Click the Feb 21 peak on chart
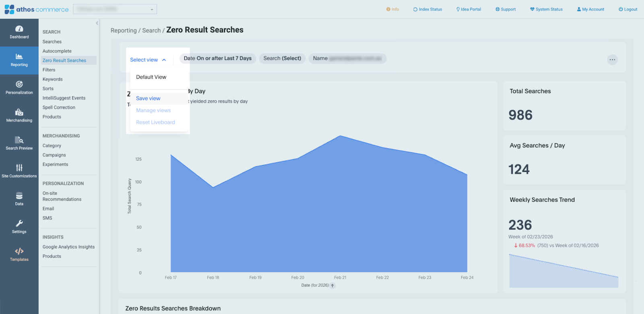The image size is (644, 314). click(340, 136)
